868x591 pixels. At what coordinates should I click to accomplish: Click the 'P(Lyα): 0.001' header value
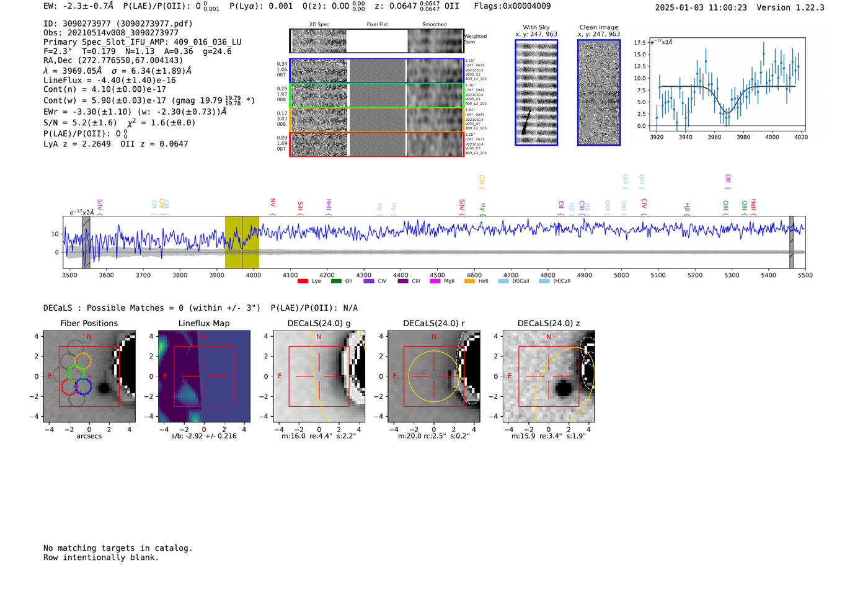pyautogui.click(x=261, y=6)
